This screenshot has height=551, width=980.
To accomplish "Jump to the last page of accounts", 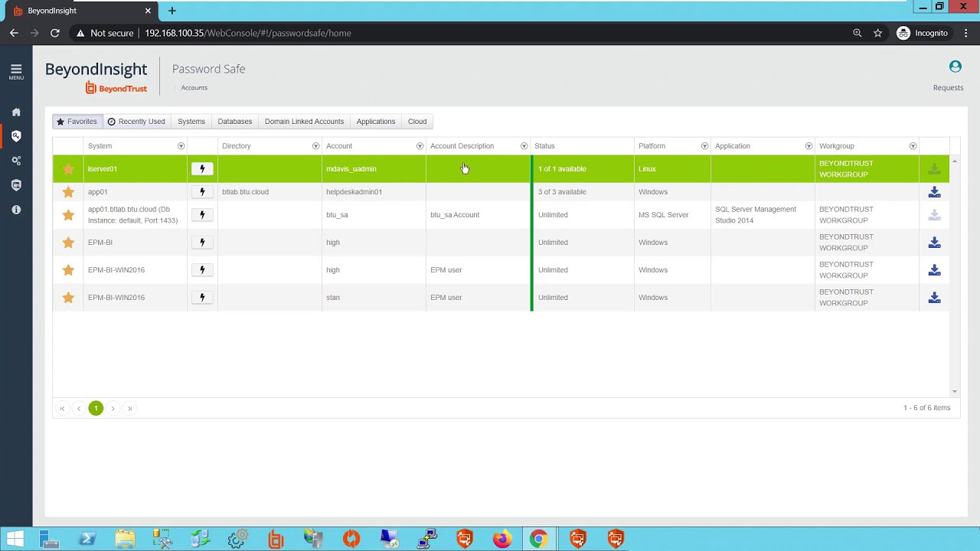I will click(x=129, y=409).
